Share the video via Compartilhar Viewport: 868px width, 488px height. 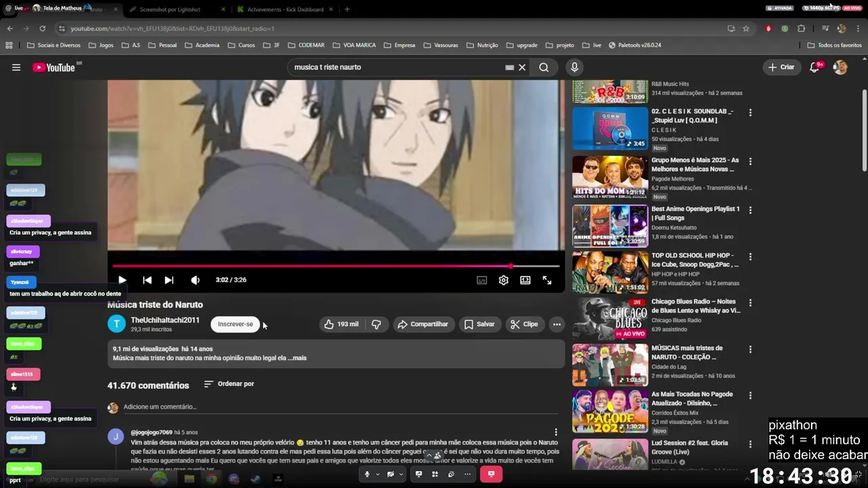(x=422, y=324)
